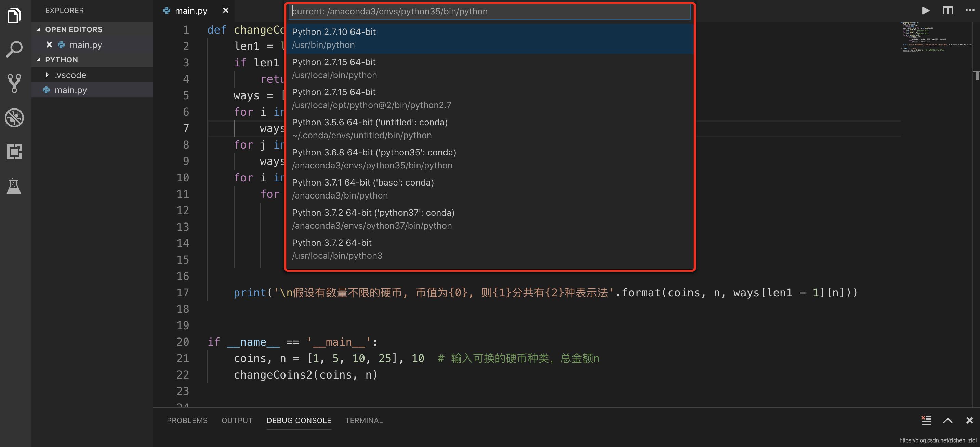Image resolution: width=980 pixels, height=447 pixels.
Task: Switch to the TERMINAL tab
Action: point(364,420)
